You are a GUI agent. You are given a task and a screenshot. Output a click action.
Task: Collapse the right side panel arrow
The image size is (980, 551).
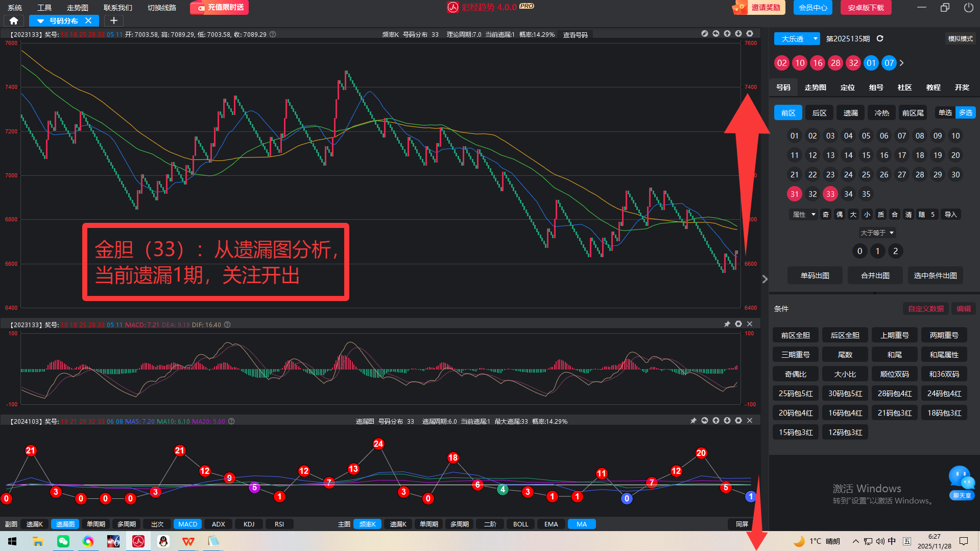click(764, 279)
